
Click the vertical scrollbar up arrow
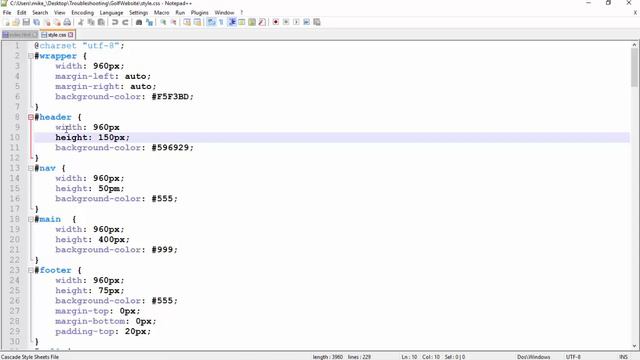click(634, 45)
